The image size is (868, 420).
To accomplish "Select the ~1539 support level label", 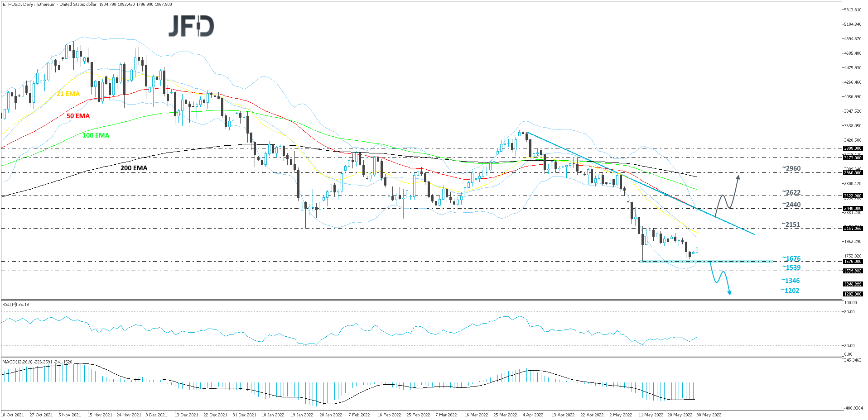I will pyautogui.click(x=791, y=267).
